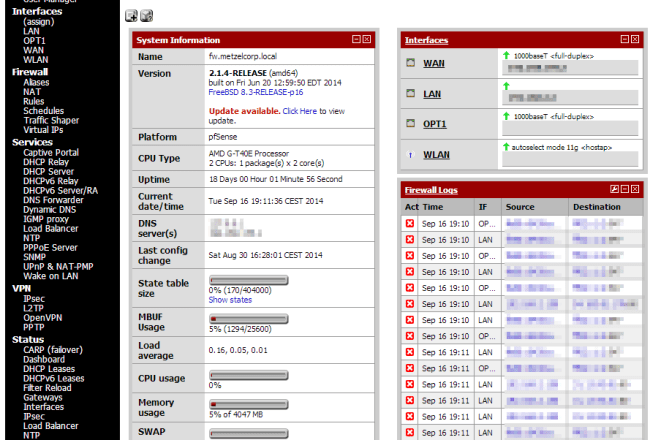
Task: Click the Status sidebar section header
Action: tap(28, 339)
